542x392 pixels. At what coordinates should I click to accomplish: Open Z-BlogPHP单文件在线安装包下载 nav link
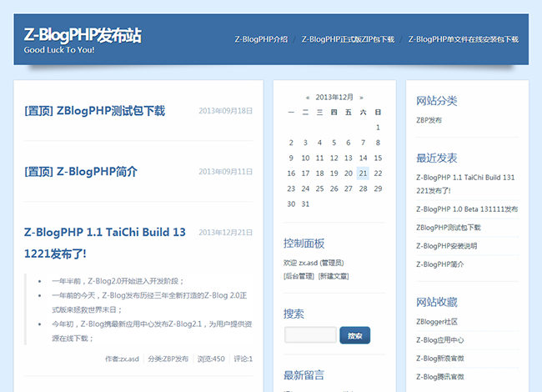coord(463,39)
